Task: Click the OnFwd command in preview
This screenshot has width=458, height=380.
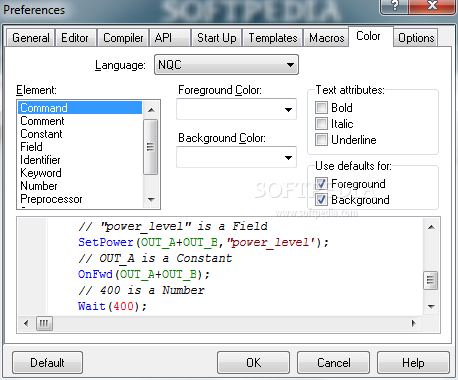Action: tap(95, 274)
